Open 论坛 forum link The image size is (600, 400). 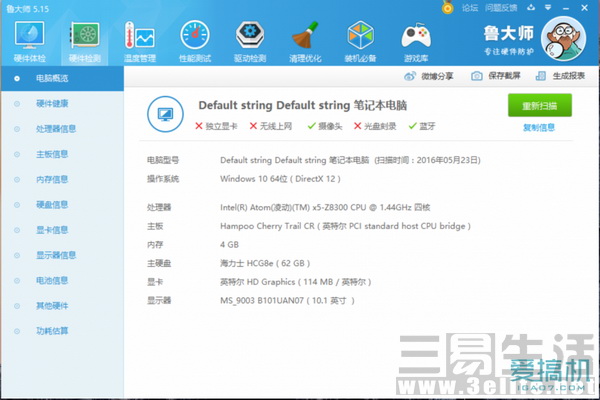point(470,8)
